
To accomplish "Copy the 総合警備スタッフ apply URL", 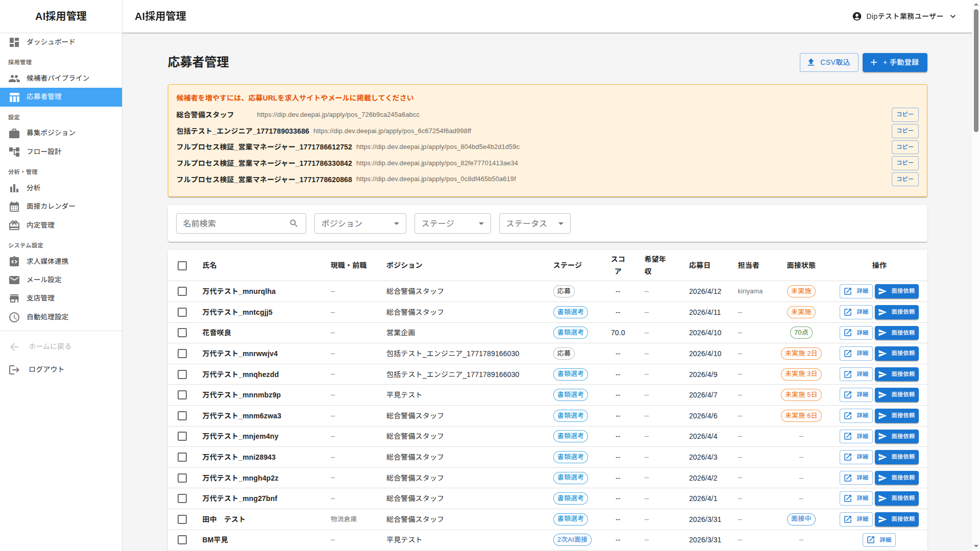I will 905,114.
